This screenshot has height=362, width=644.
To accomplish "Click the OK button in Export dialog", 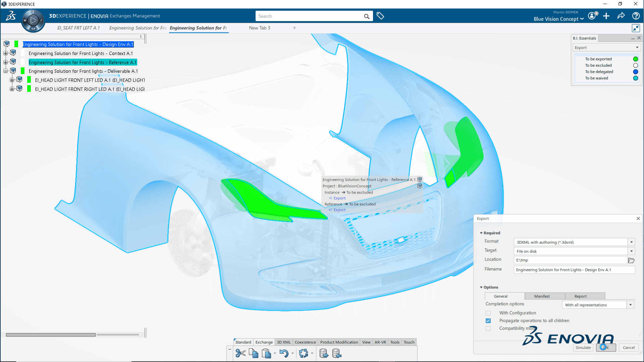I will click(606, 348).
